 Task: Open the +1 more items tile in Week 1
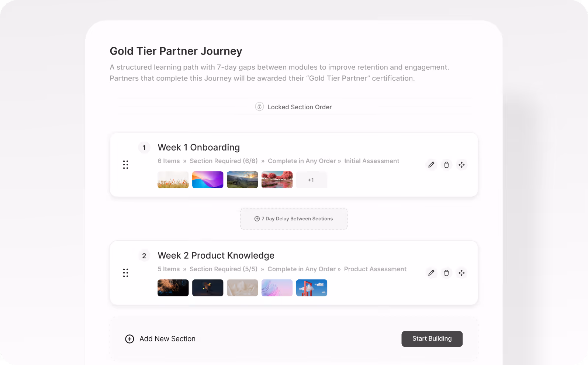(312, 180)
